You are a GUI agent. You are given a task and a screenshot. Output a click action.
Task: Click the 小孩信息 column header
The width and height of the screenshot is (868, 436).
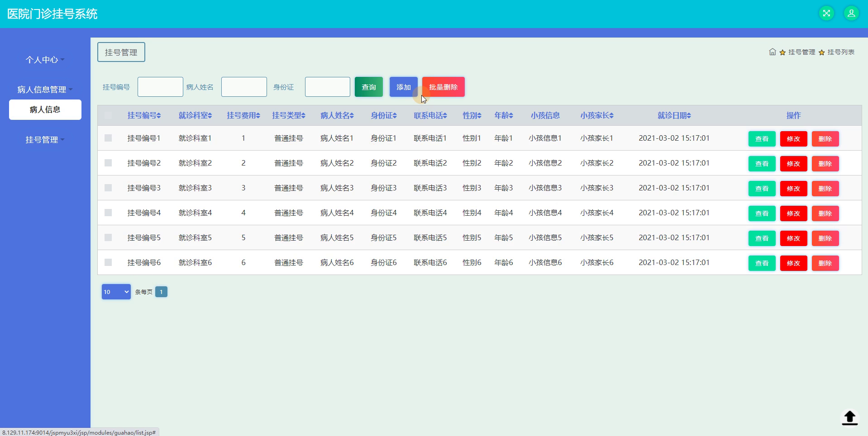point(545,115)
